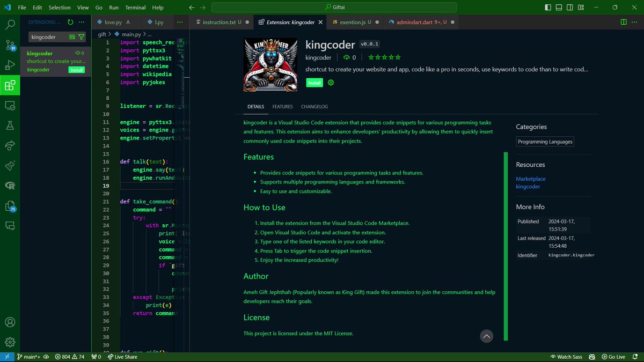Open the files view with 75 badge
Image resolution: width=644 pixels, height=362 pixels.
pos(10,206)
